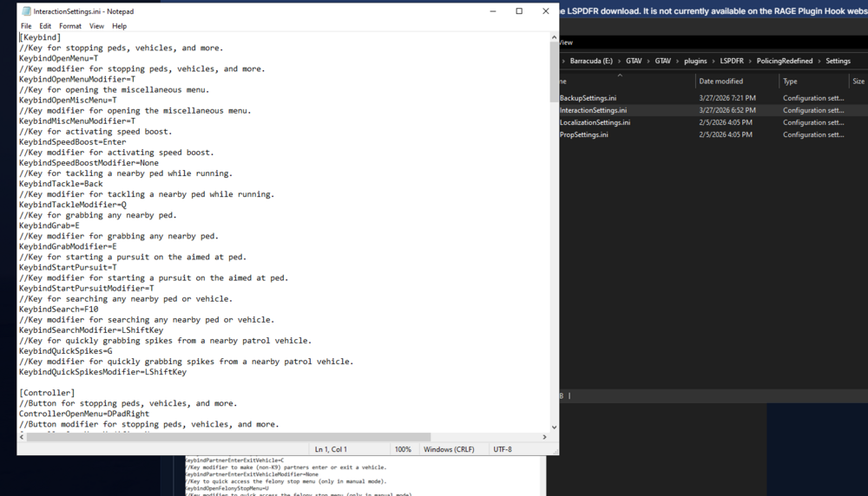868x496 pixels.
Task: Sort files by Date modified column
Action: (x=720, y=82)
